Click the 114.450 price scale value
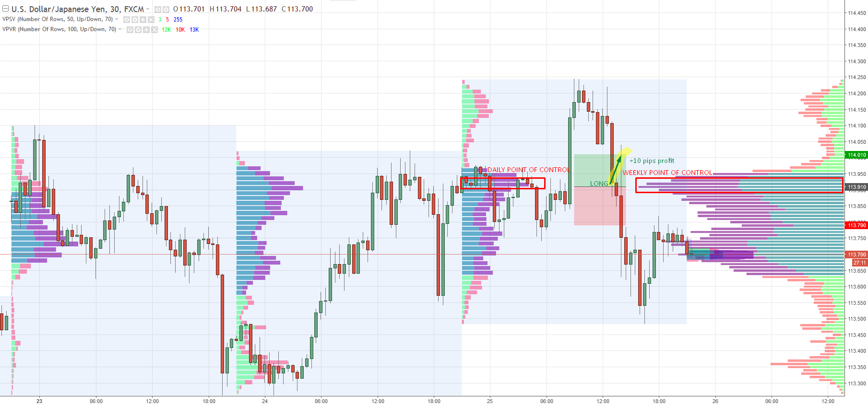Screen dimensions: 868x405 point(857,13)
